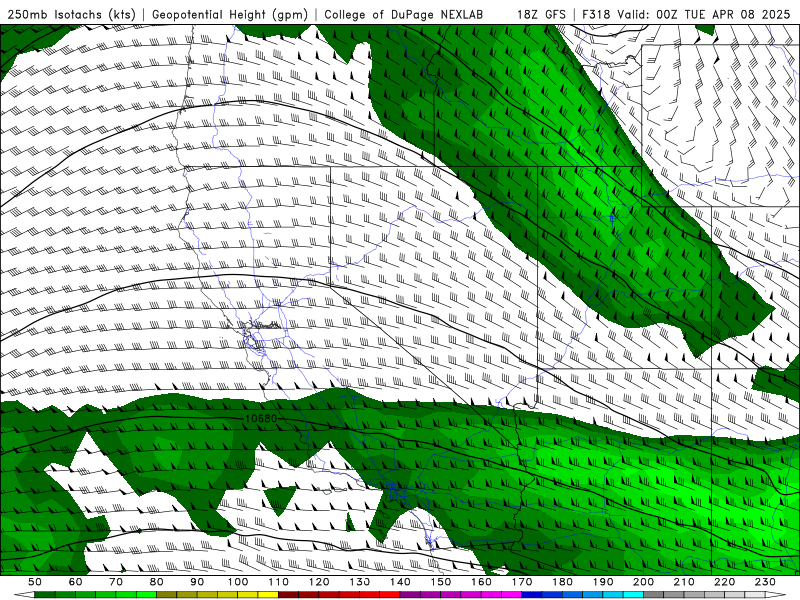This screenshot has height=600, width=800.
Task: Click the 200 knot legend label
Action: [x=643, y=582]
